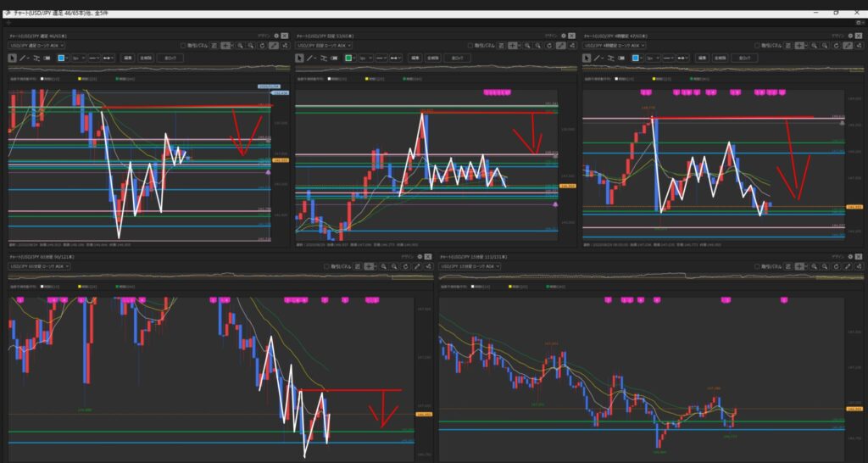Zoom in on the 60-minute chart

point(384,266)
